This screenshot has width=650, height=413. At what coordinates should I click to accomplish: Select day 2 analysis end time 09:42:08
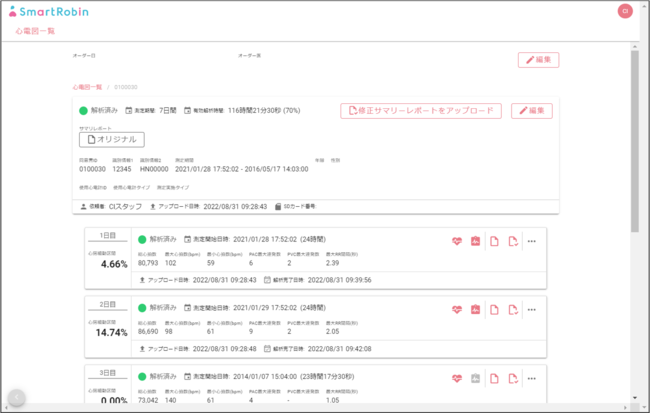point(359,349)
